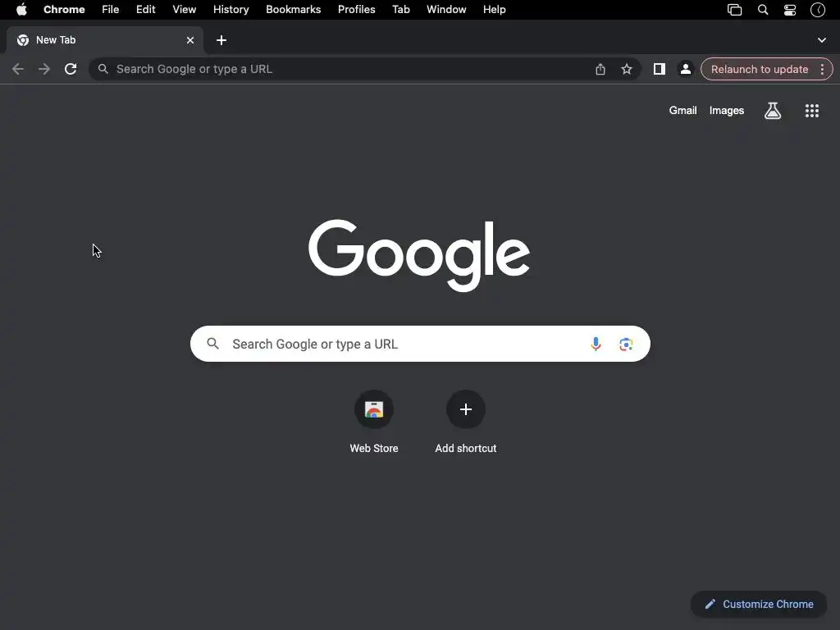Viewport: 840px width, 630px height.
Task: Close the New Tab tab
Action: point(190,40)
